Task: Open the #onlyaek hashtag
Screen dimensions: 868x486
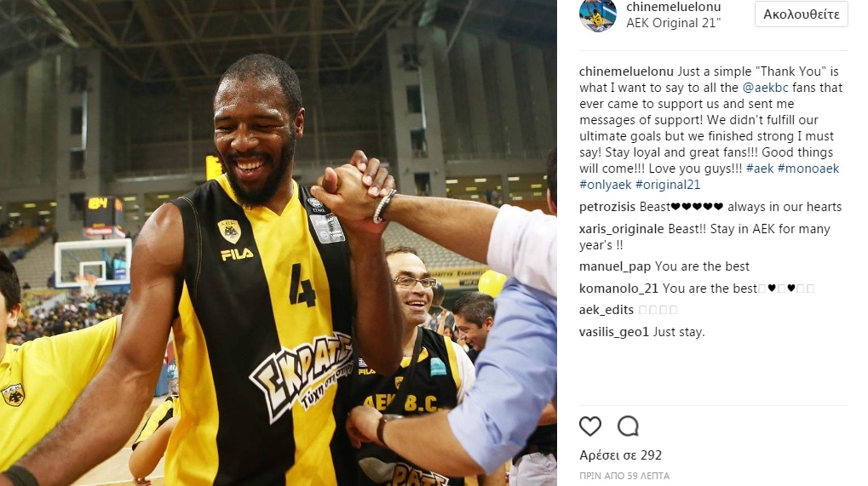Action: coord(606,185)
